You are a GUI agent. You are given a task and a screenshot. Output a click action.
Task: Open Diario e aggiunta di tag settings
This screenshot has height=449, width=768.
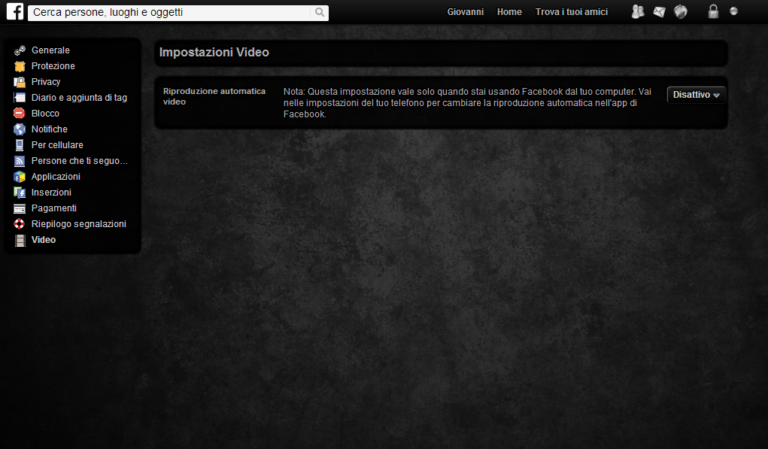(x=79, y=98)
